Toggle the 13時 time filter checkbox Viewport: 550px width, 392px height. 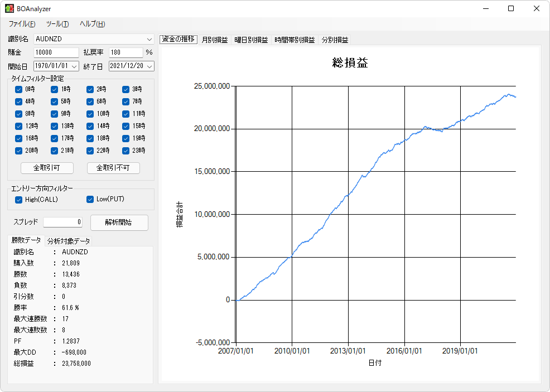(x=54, y=126)
